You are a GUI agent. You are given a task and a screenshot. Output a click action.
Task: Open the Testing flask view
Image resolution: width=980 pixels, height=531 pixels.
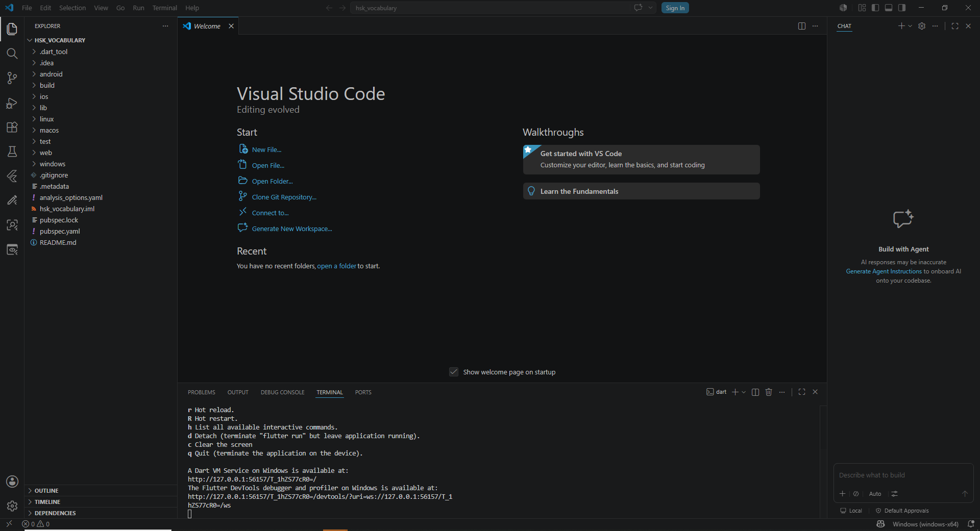(12, 151)
